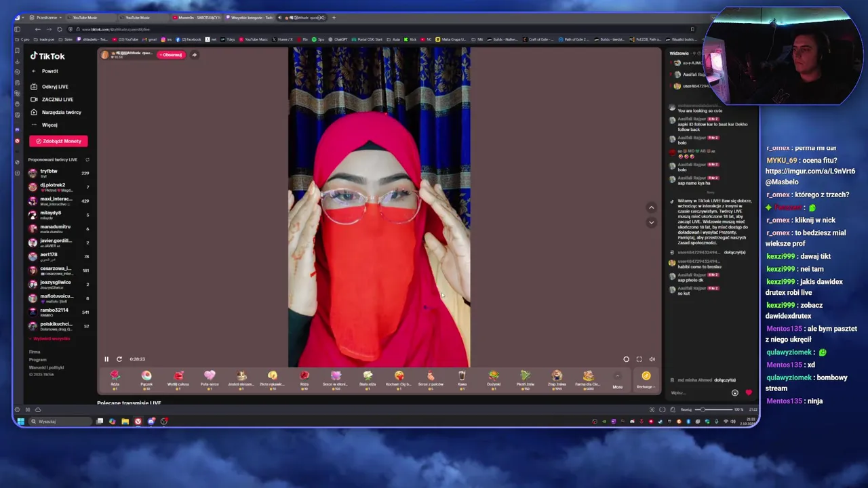
Task: Send the Dożynki gift
Action: (494, 380)
